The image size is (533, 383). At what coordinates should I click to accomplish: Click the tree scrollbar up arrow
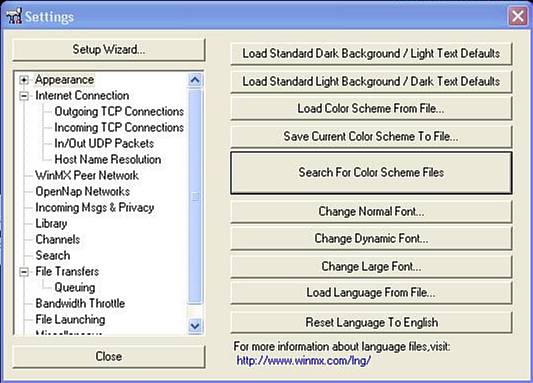[195, 80]
